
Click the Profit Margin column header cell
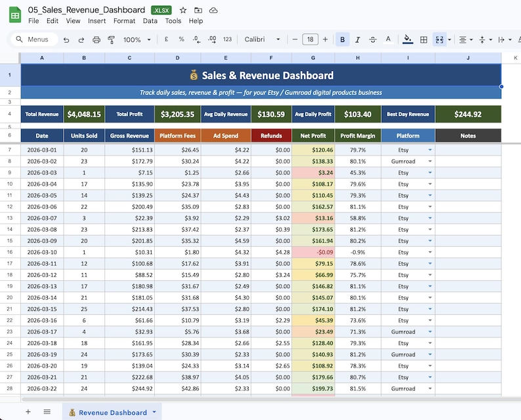click(x=358, y=136)
